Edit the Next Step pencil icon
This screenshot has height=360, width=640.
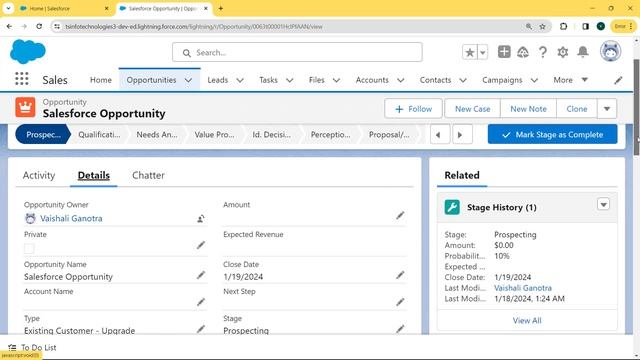400,302
